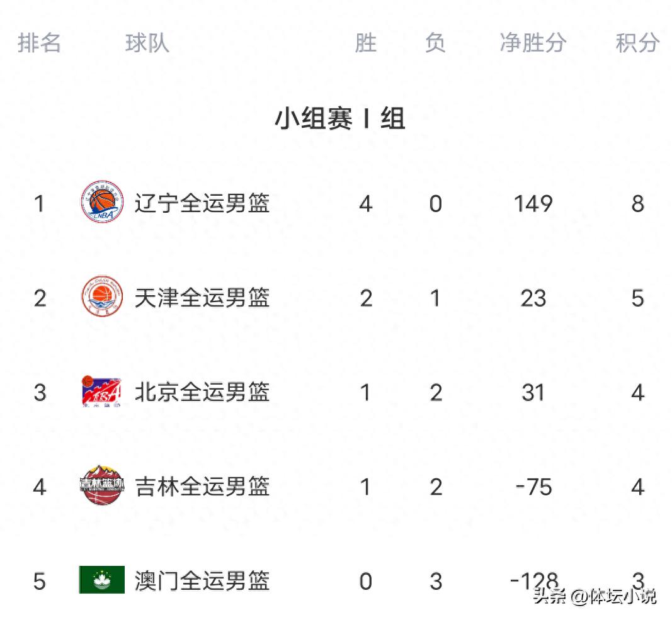Click Liaoning's net point difference 149
The height and width of the screenshot is (620, 672).
point(533,203)
